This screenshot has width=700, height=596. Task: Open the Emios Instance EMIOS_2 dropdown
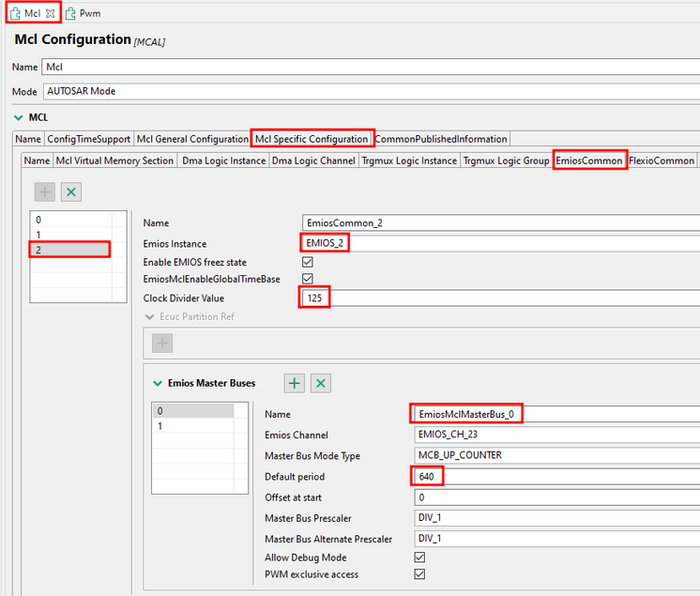(x=501, y=243)
